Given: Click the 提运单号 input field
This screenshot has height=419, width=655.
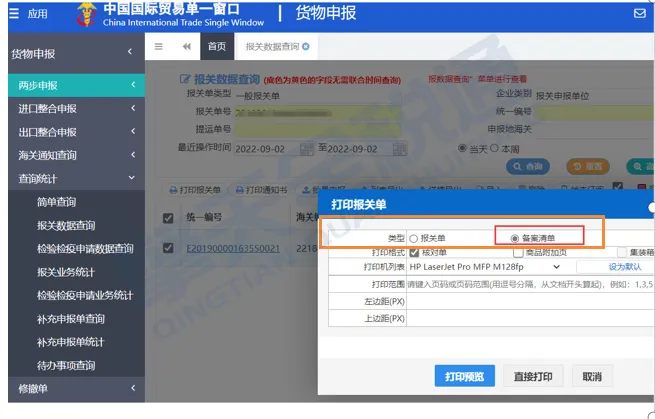Looking at the screenshot, I should point(317,130).
